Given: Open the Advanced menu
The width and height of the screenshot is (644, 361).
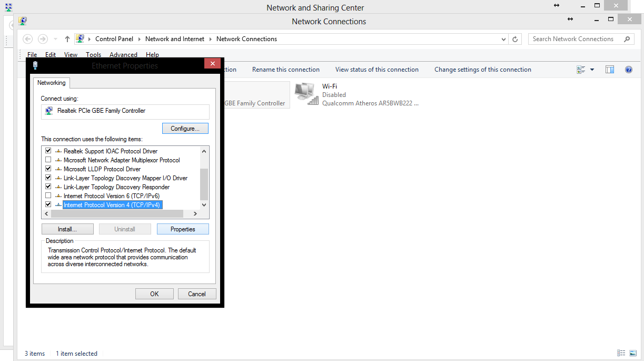Looking at the screenshot, I should (123, 55).
